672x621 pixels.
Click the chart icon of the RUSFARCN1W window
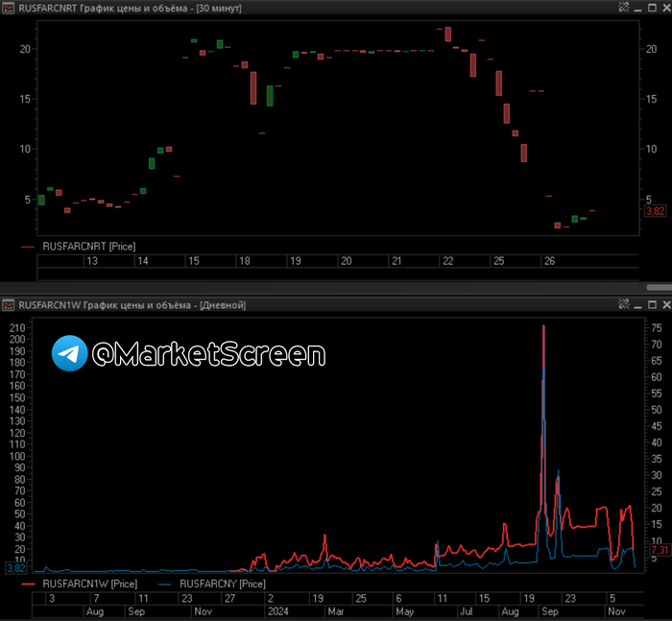click(8, 305)
